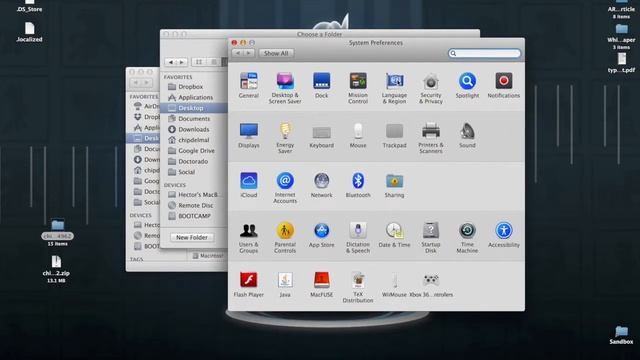The height and width of the screenshot is (360, 640).
Task: Open Time Machine preferences
Action: pyautogui.click(x=467, y=238)
